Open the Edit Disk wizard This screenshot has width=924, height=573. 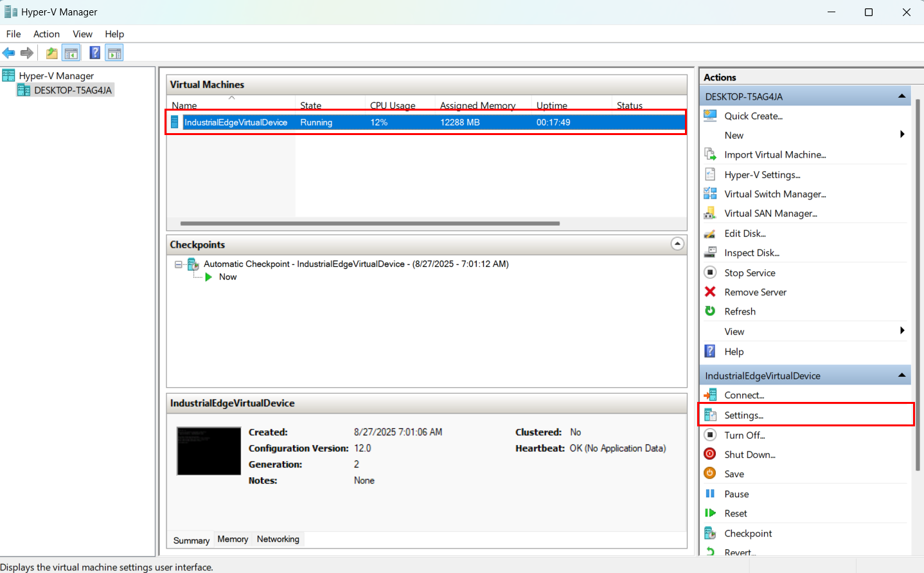pos(744,233)
